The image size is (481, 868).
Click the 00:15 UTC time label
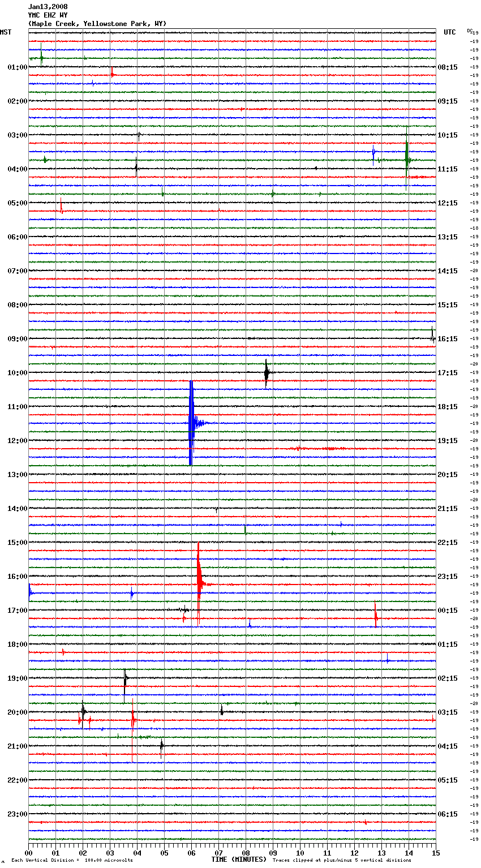tap(448, 611)
